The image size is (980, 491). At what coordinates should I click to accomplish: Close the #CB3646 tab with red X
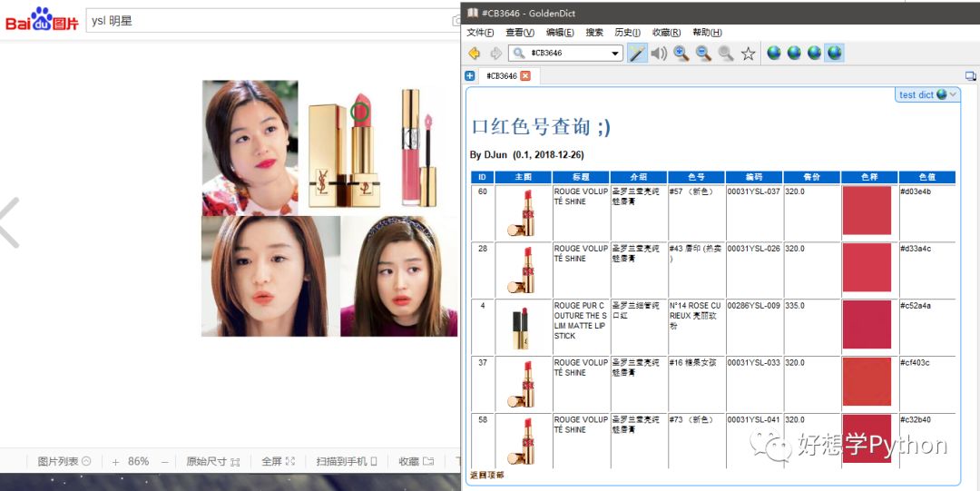click(525, 75)
